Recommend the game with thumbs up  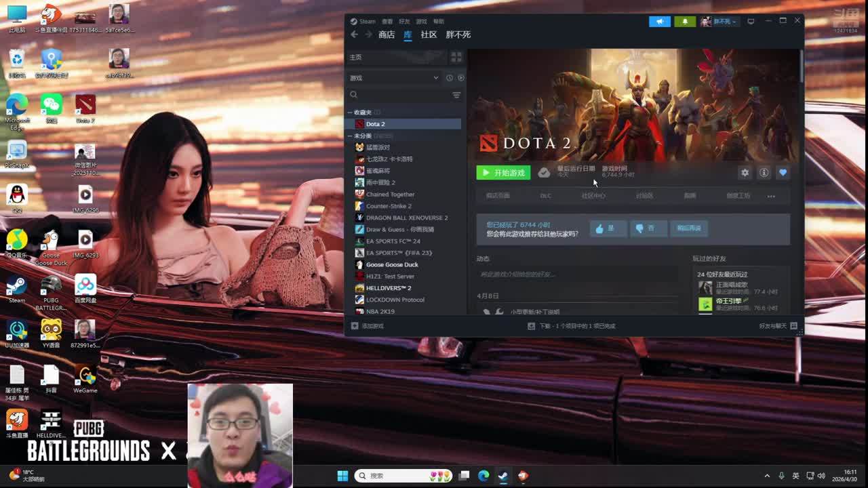coord(608,228)
